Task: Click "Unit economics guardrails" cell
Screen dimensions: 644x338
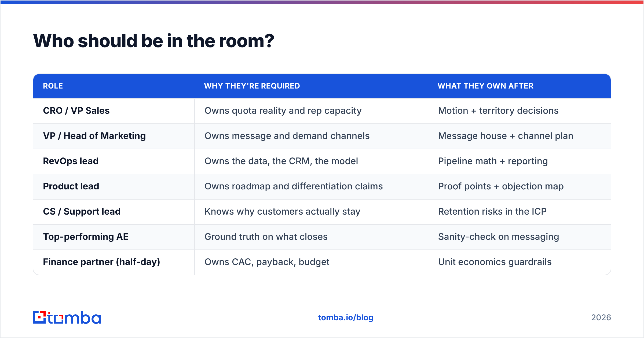Action: [519, 262]
